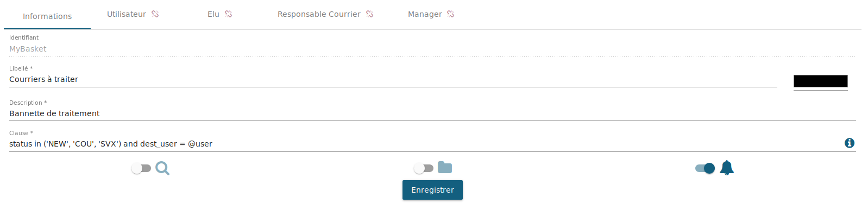Click the unlinked icon beside Elu
The width and height of the screenshot is (868, 216).
click(x=228, y=14)
